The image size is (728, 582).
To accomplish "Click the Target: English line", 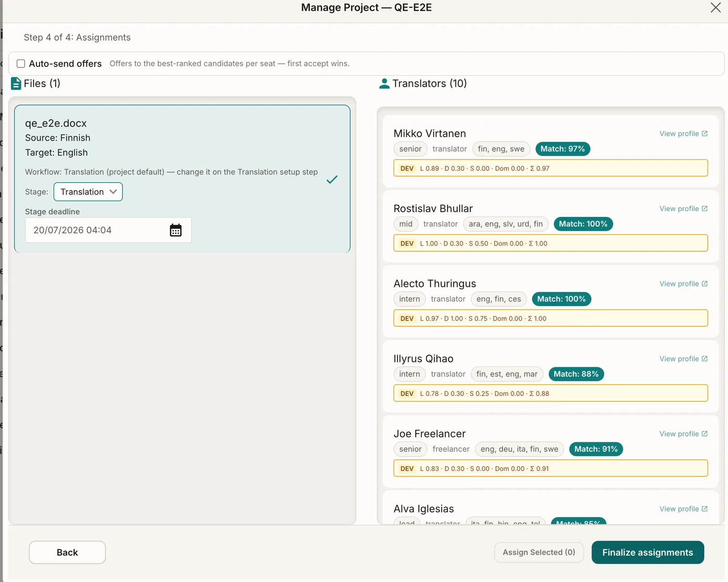I will tap(56, 152).
